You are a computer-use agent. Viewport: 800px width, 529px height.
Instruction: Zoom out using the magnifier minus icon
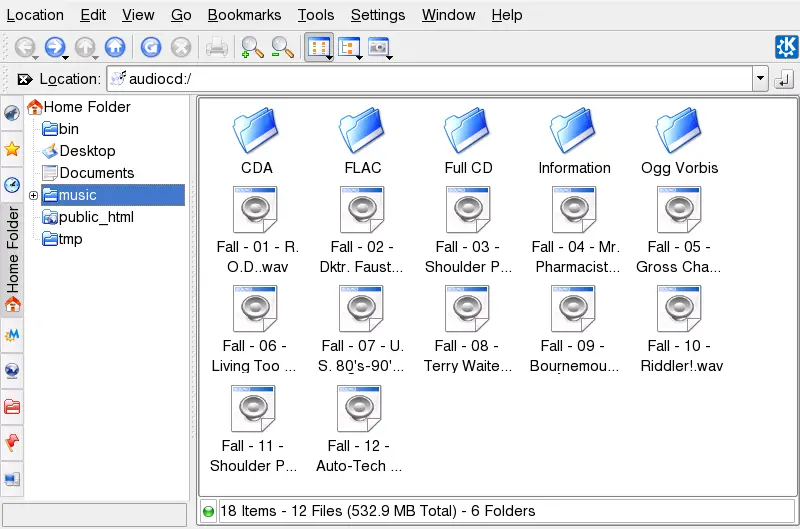tap(282, 47)
